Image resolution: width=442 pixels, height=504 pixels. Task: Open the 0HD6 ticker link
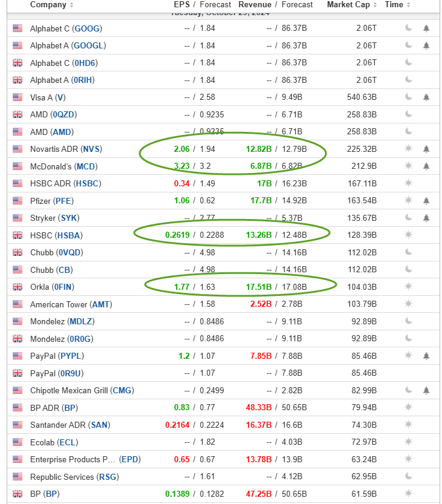click(x=85, y=63)
